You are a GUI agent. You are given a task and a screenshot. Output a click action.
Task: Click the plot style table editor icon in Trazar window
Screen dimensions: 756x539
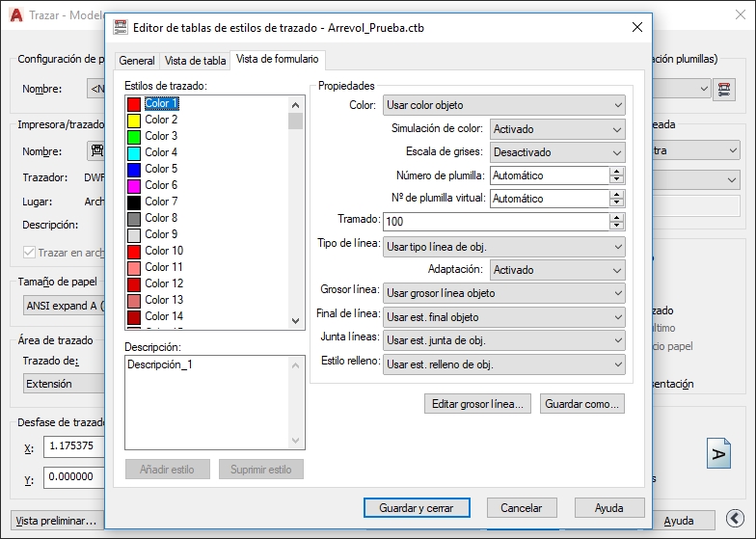point(723,89)
